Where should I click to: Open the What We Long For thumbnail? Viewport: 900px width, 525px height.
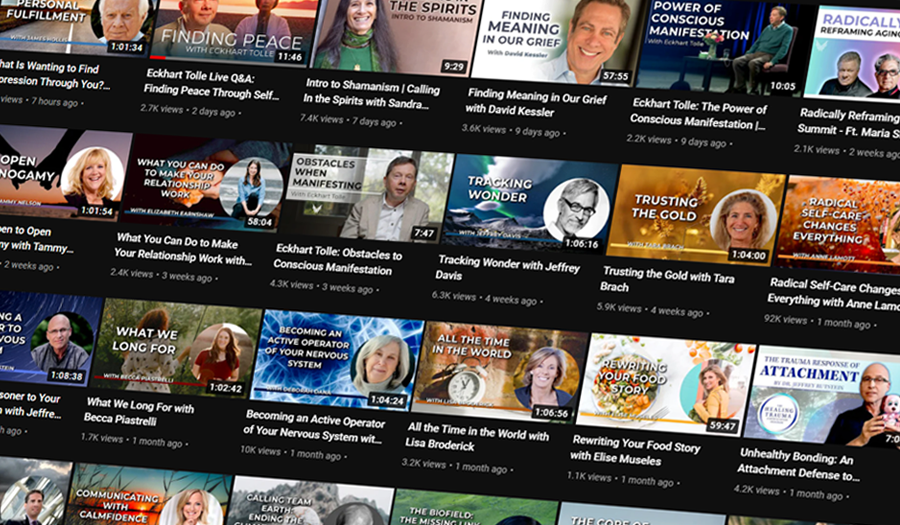point(175,347)
